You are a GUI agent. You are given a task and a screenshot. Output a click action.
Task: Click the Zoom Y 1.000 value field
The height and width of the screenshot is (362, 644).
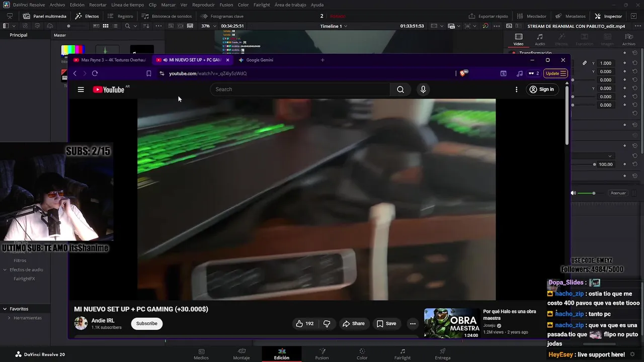point(606,63)
